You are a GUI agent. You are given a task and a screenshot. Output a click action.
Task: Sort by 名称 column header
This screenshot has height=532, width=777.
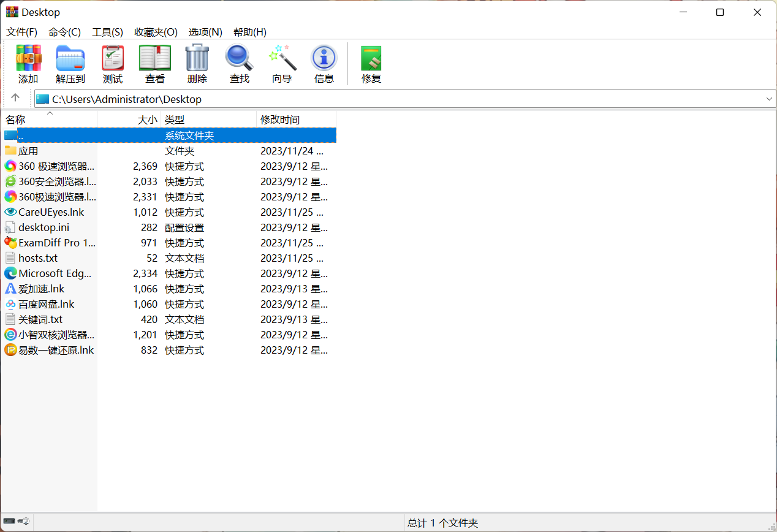pyautogui.click(x=49, y=120)
